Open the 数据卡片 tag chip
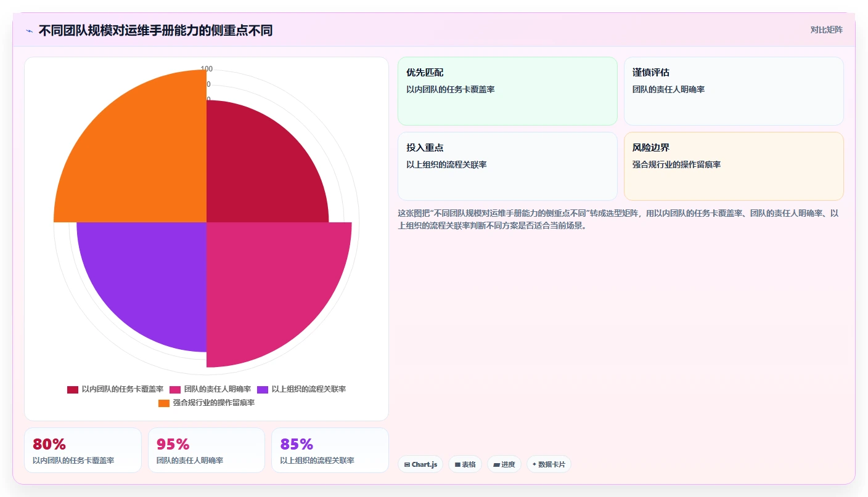The image size is (868, 497). (549, 464)
